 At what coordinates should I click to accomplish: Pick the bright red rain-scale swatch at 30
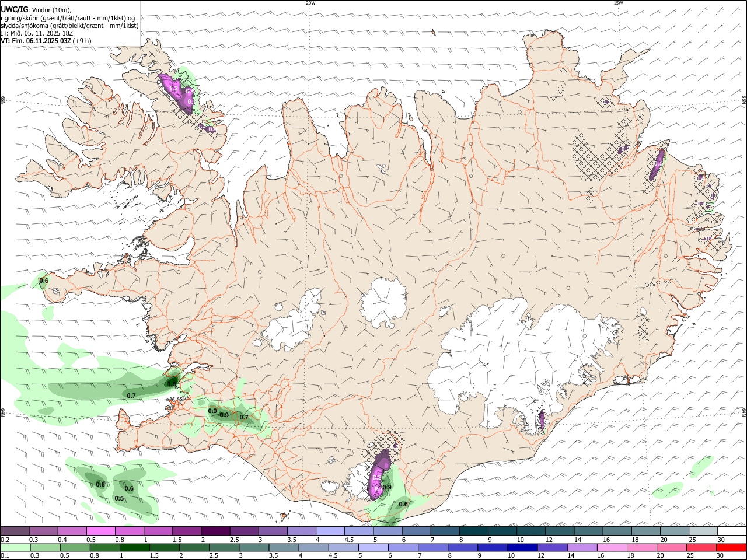[732, 548]
